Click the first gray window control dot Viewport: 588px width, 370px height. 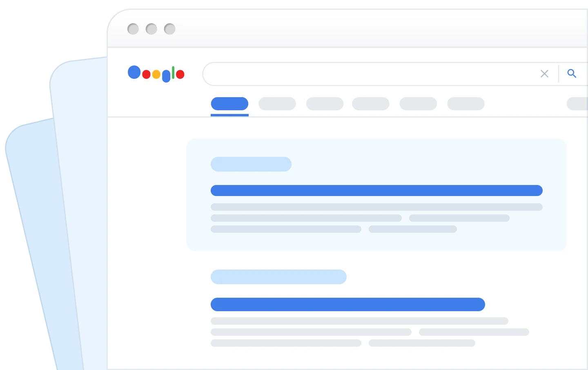[x=133, y=29]
